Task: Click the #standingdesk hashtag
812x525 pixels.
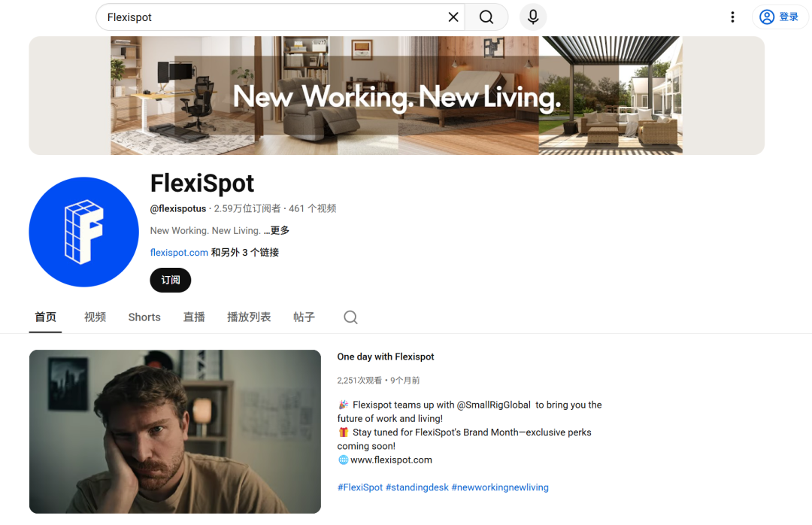Action: 417,487
